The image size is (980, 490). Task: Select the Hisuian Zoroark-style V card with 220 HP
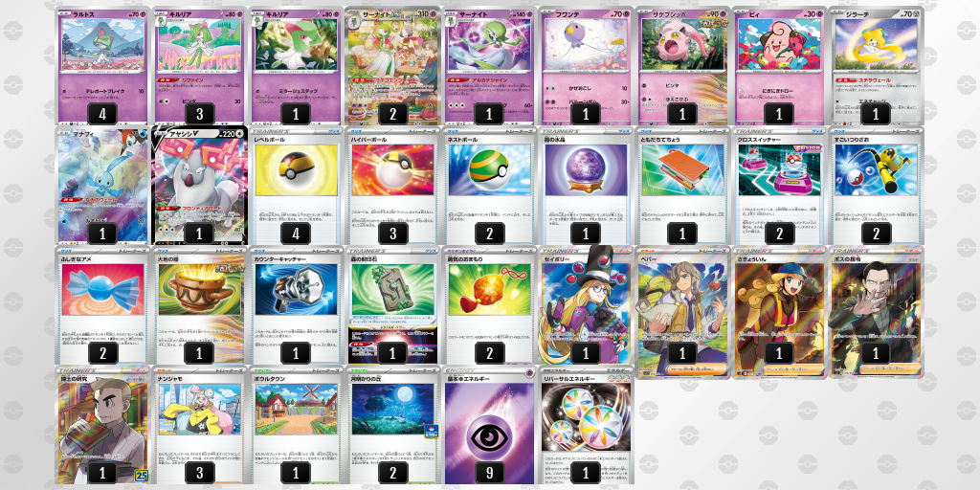coord(200,186)
